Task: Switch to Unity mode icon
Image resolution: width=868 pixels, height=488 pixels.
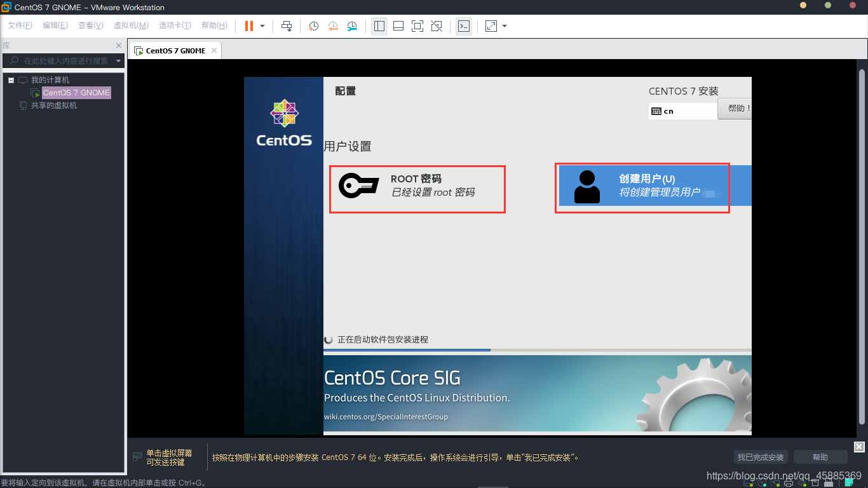Action: click(437, 26)
